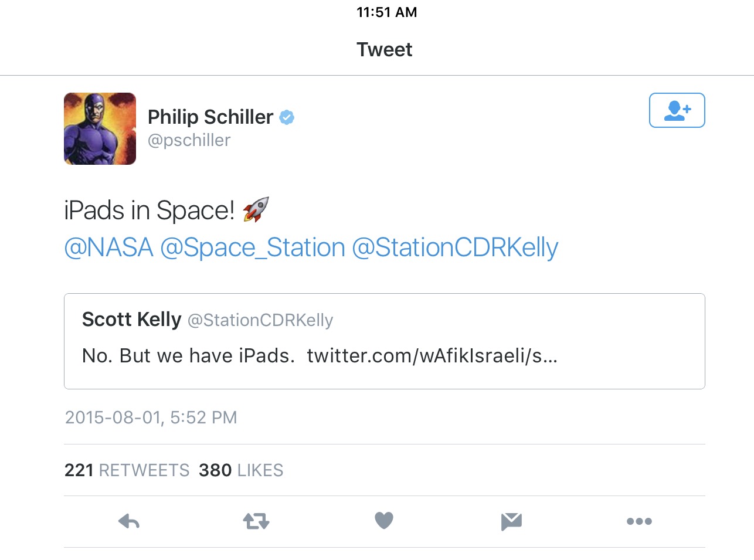Click the Tweet header title

[385, 50]
